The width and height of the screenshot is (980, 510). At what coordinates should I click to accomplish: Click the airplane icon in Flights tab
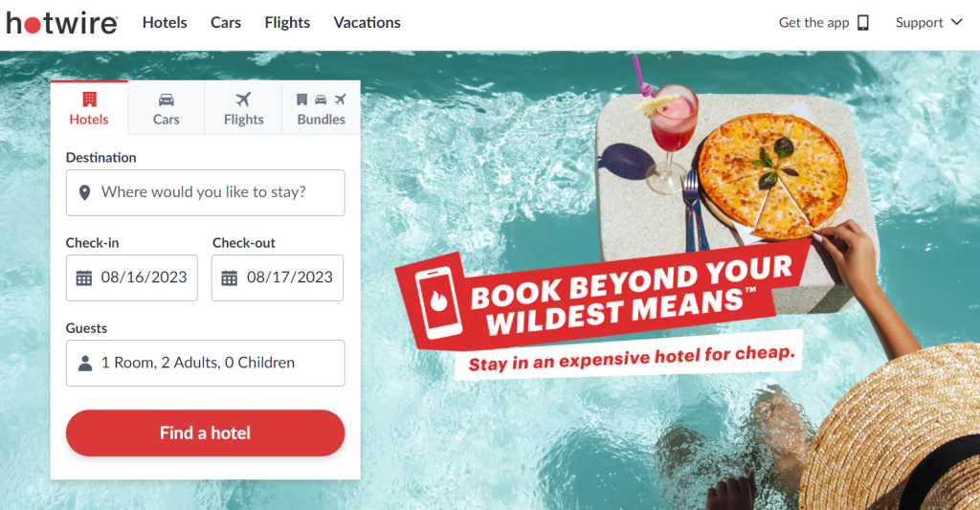point(243,100)
